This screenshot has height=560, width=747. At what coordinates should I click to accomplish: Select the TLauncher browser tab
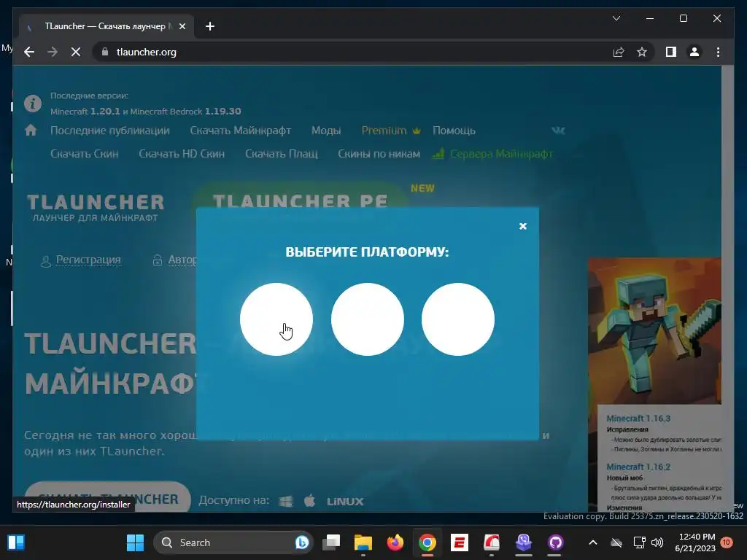(106, 26)
